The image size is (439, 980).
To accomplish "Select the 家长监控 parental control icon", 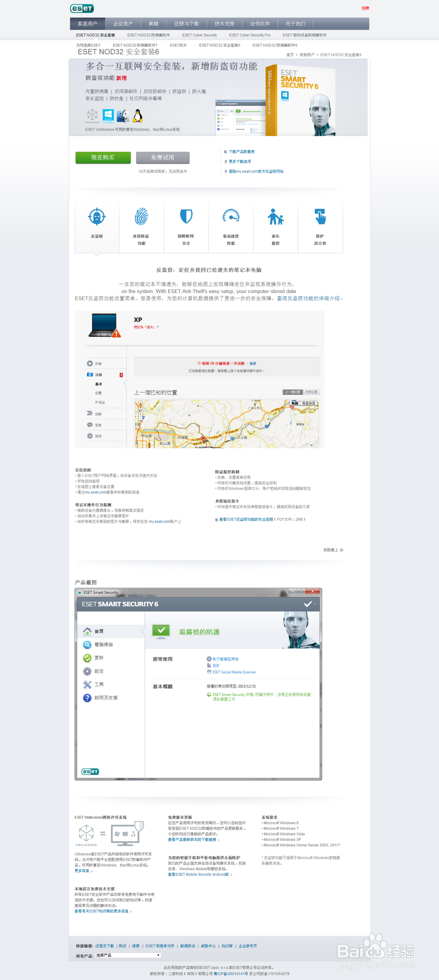I will (x=276, y=217).
